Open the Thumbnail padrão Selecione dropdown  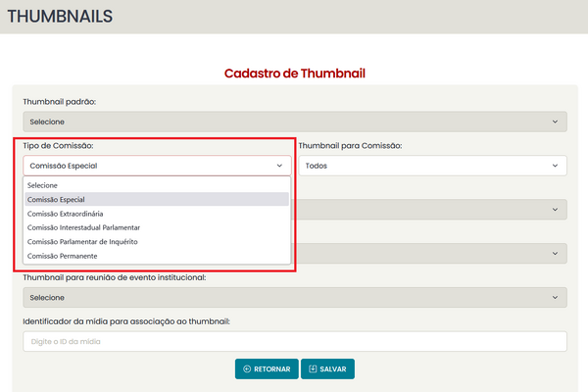click(294, 122)
